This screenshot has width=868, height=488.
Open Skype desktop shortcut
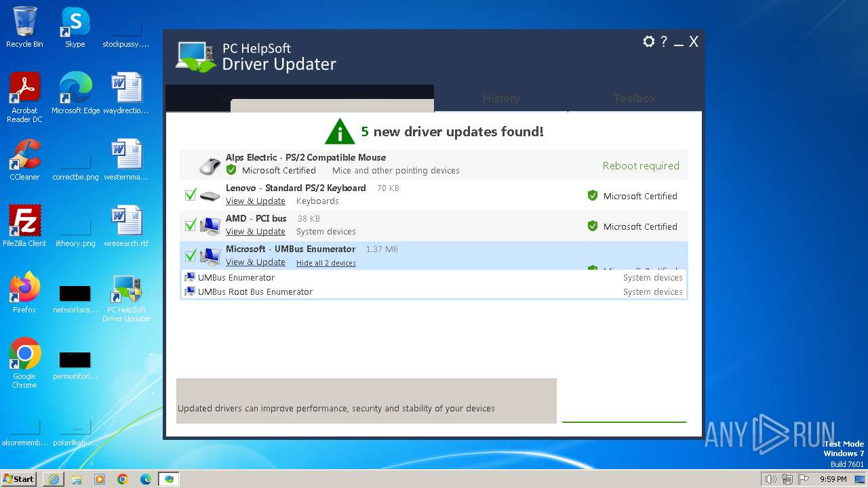(x=75, y=27)
